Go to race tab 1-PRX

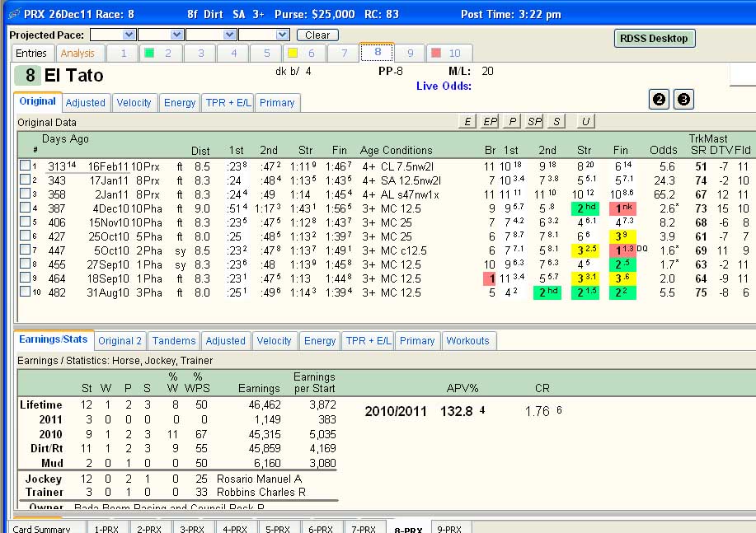coord(106,528)
